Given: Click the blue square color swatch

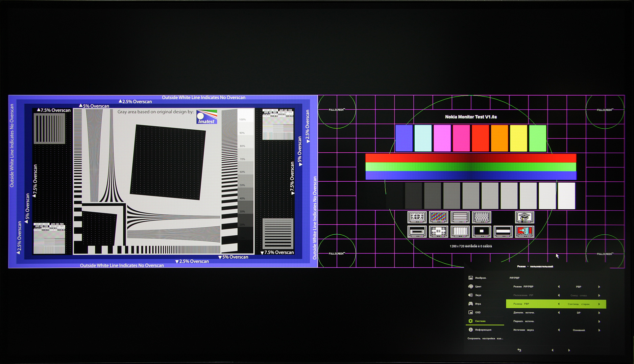Looking at the screenshot, I should (404, 138).
